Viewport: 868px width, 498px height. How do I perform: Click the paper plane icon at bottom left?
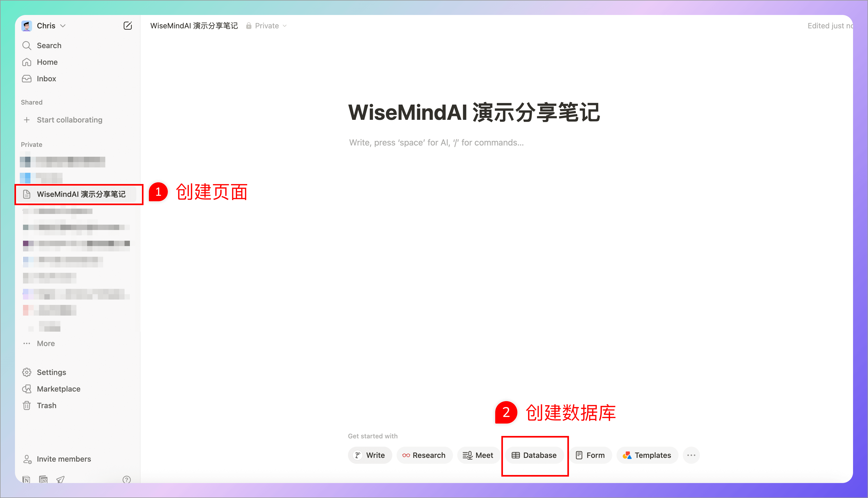[x=60, y=480]
